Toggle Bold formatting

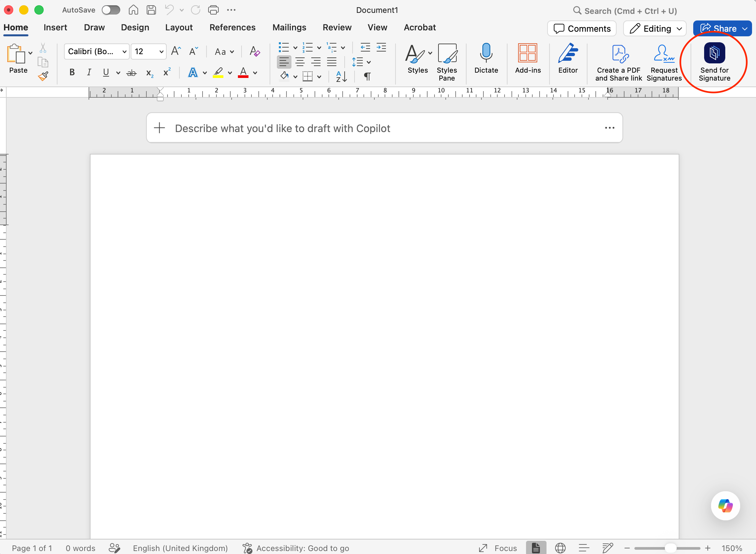point(72,72)
